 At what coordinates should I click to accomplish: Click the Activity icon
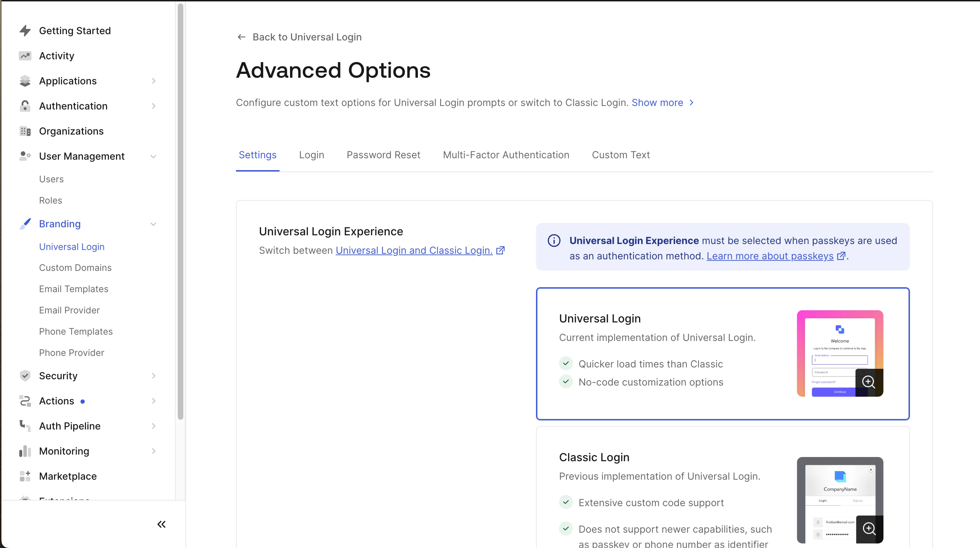[24, 56]
